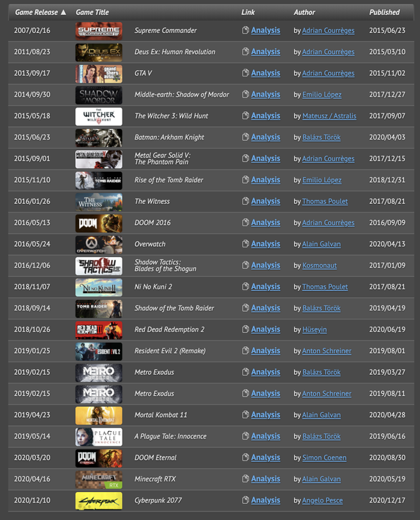This screenshot has width=420, height=520.
Task: Open Analysis for Minecraft RTX
Action: 265,479
